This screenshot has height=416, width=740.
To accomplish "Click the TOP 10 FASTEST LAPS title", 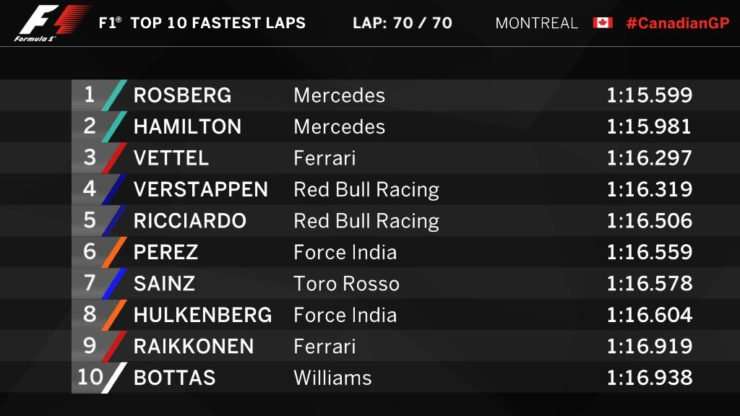I will [x=218, y=23].
